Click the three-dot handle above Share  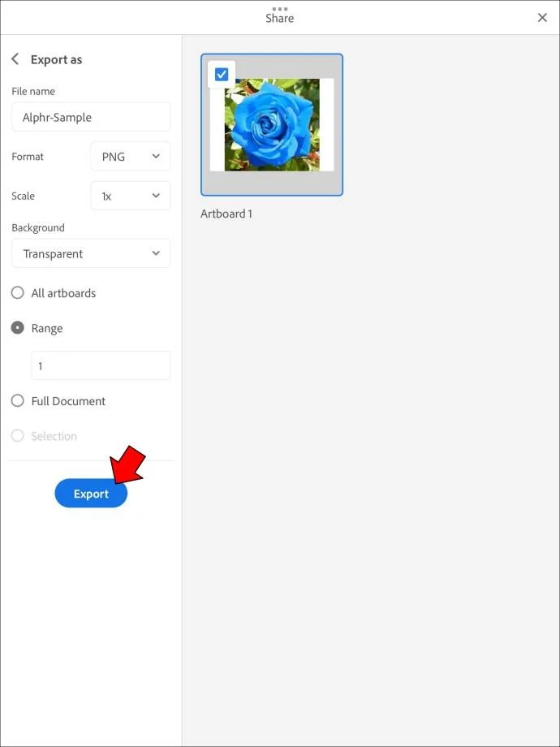[279, 9]
